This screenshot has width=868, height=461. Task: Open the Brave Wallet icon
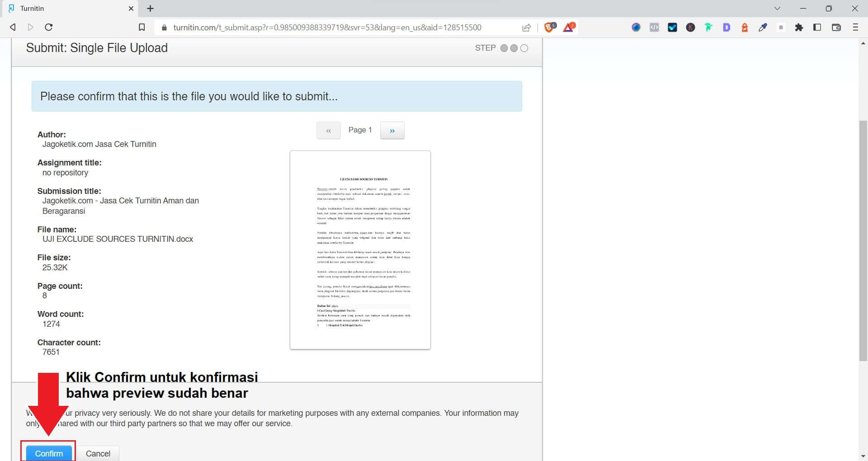click(836, 27)
